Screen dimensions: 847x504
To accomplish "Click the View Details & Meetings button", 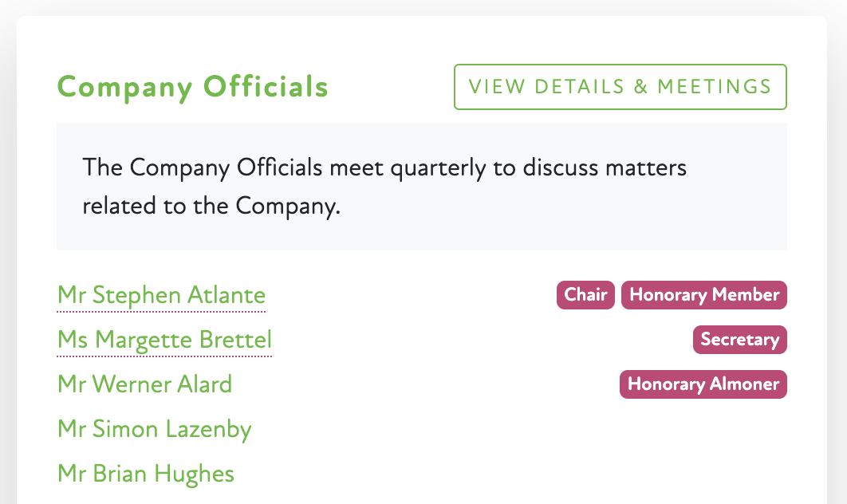I will (x=620, y=87).
